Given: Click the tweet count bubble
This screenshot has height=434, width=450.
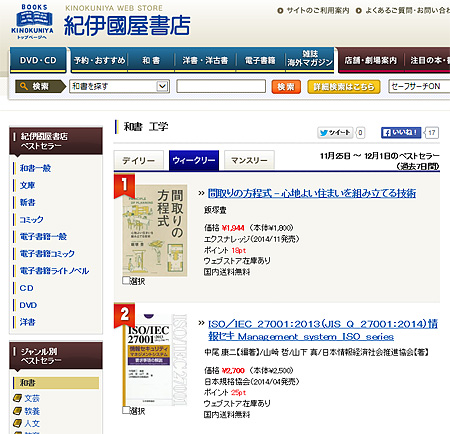Looking at the screenshot, I should click(360, 133).
